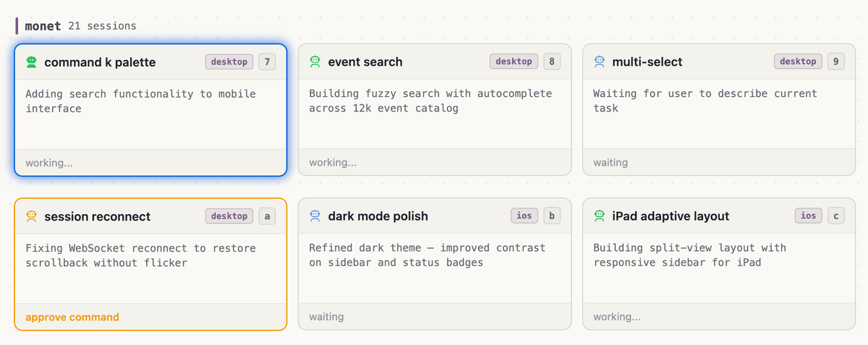Click the waiting status on dark mode polish

[x=326, y=317]
